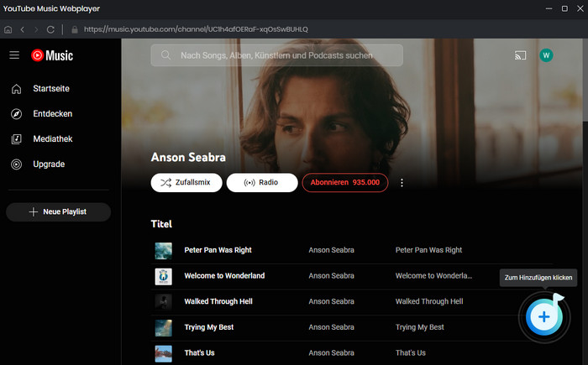Click the YouTube Music logo
Image resolution: width=588 pixels, height=365 pixels.
52,55
